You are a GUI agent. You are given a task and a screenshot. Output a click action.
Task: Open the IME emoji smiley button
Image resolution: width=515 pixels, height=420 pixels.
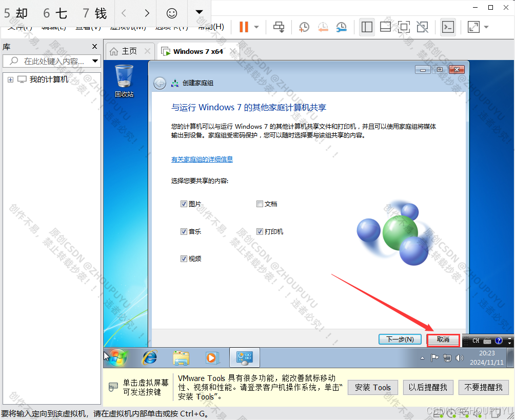point(172,13)
